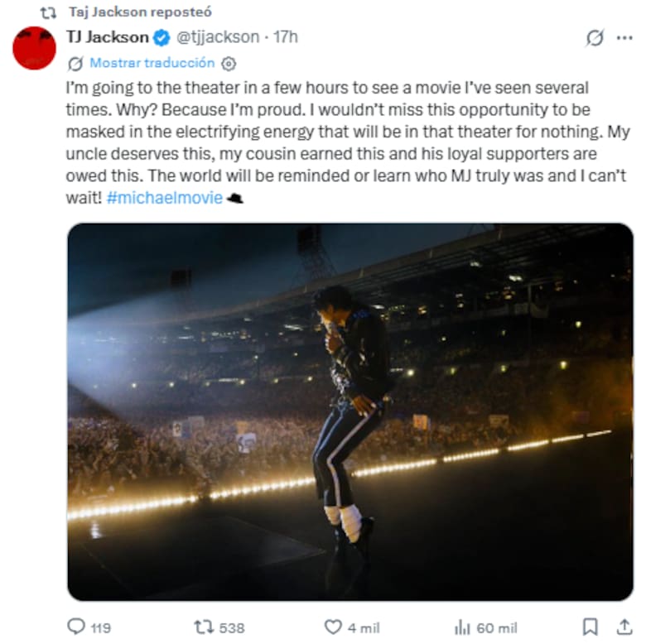Click the small repost icon above the post
Screen dimensions: 646x644
pos(48,12)
